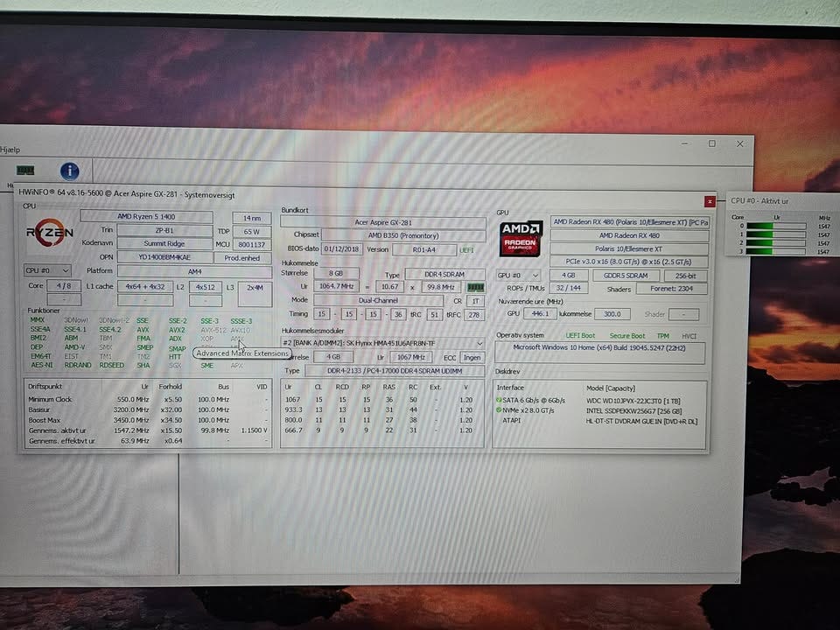The width and height of the screenshot is (840, 630).
Task: Click the AMD Ryzen 5 1400 name field
Action: pos(146,216)
